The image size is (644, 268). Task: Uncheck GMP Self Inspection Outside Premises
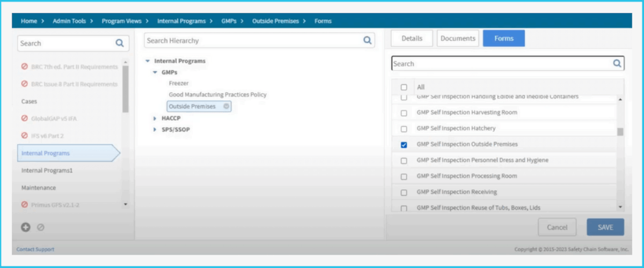(404, 145)
